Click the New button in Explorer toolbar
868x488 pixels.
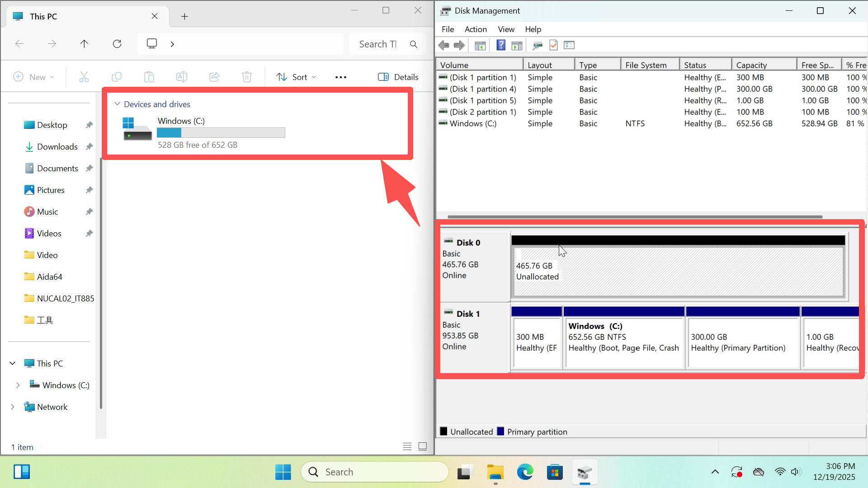tap(33, 77)
